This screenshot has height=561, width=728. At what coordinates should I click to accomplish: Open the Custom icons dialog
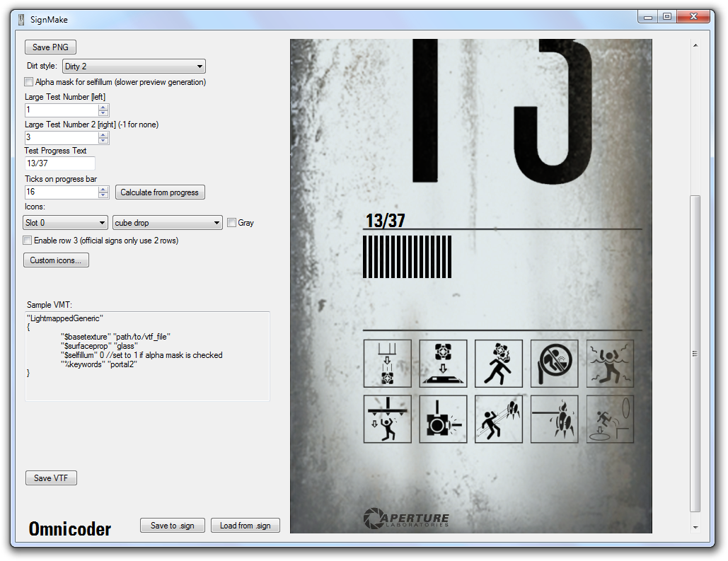pos(56,260)
